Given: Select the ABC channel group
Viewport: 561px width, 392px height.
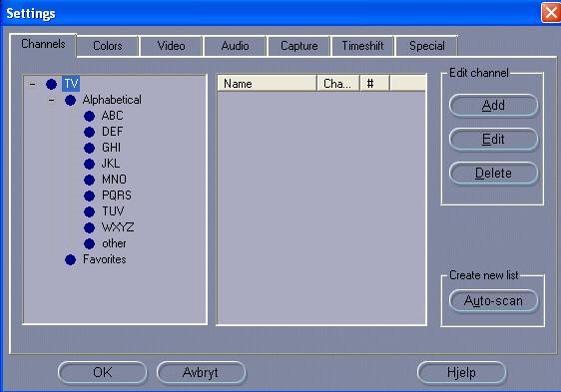Looking at the screenshot, I should tap(113, 116).
